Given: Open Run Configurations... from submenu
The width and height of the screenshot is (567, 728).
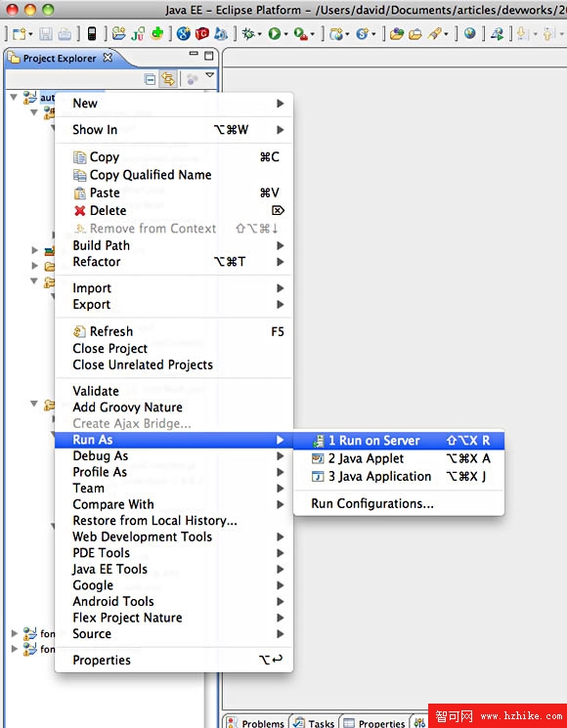Looking at the screenshot, I should pyautogui.click(x=399, y=503).
